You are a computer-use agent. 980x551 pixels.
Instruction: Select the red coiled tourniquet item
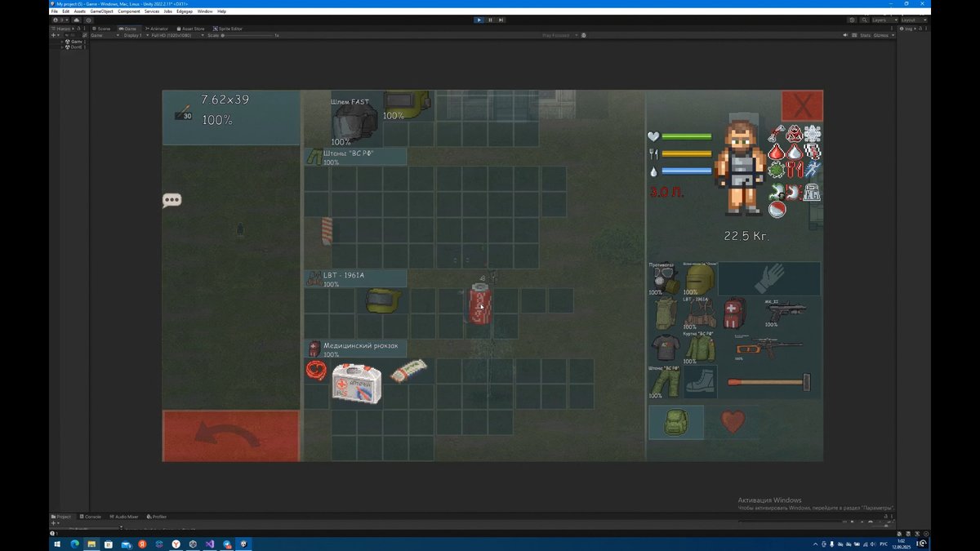coord(316,371)
